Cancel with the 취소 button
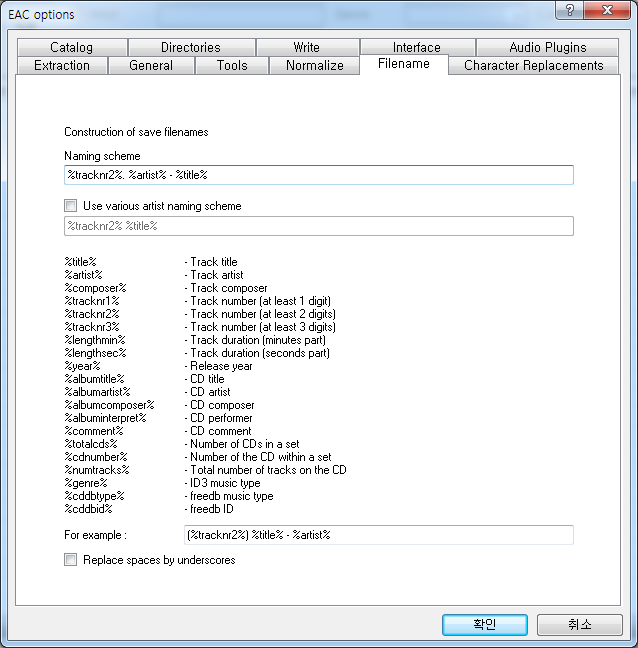This screenshot has width=638, height=648. tap(579, 624)
